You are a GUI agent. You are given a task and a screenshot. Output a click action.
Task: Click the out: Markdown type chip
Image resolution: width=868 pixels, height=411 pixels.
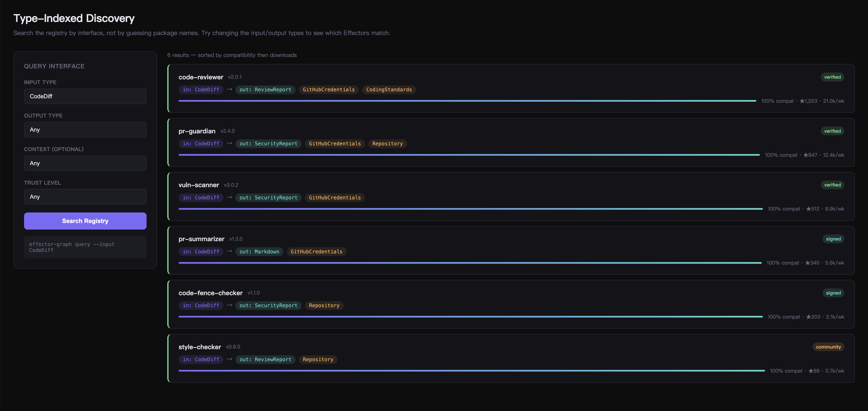point(259,252)
